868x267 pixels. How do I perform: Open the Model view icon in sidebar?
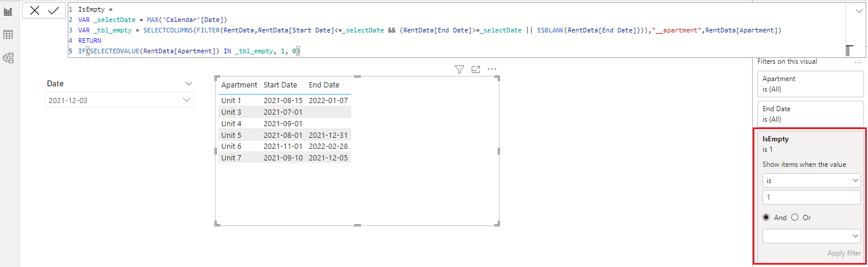(x=8, y=58)
